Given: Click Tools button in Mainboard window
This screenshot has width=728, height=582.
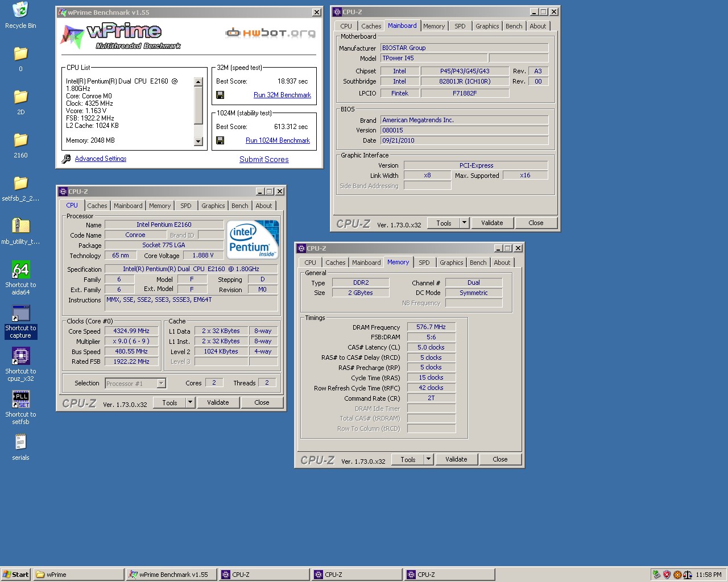Looking at the screenshot, I should pyautogui.click(x=444, y=223).
